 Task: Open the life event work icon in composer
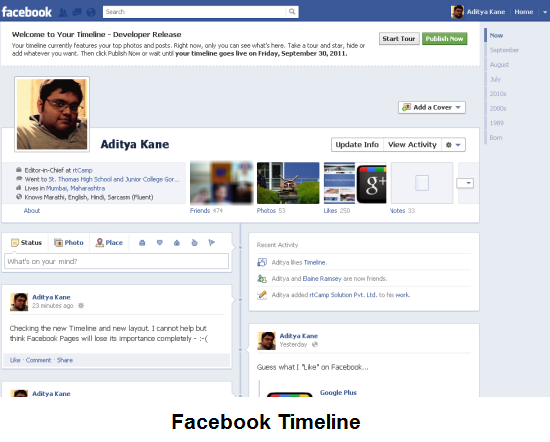tap(142, 243)
